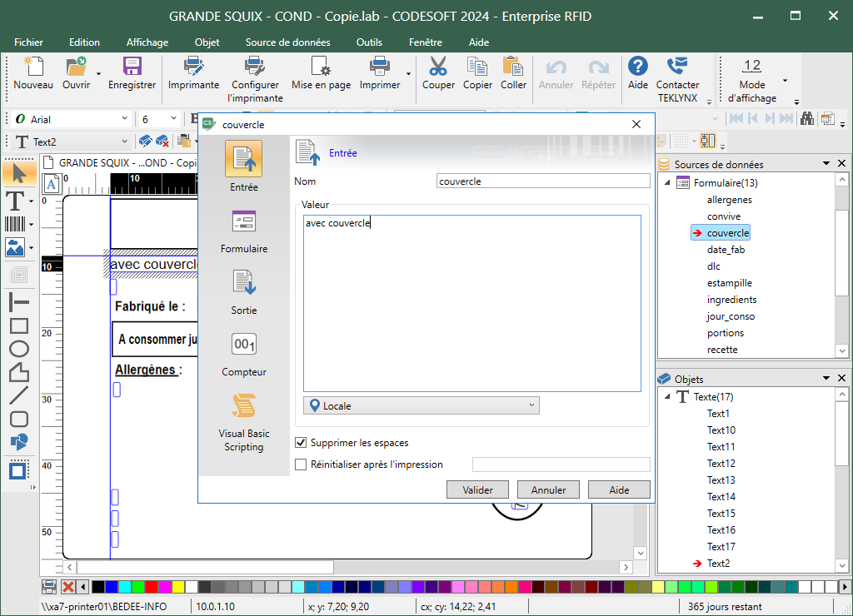The width and height of the screenshot is (853, 616).
Task: Uncheck Supprimer les espaces checkbox
Action: (x=302, y=443)
